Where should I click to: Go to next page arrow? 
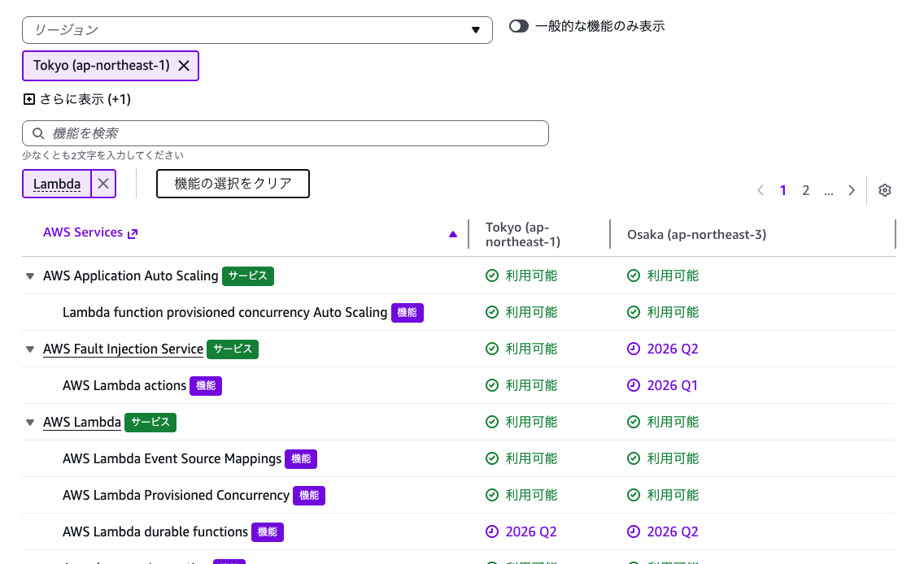pos(852,190)
